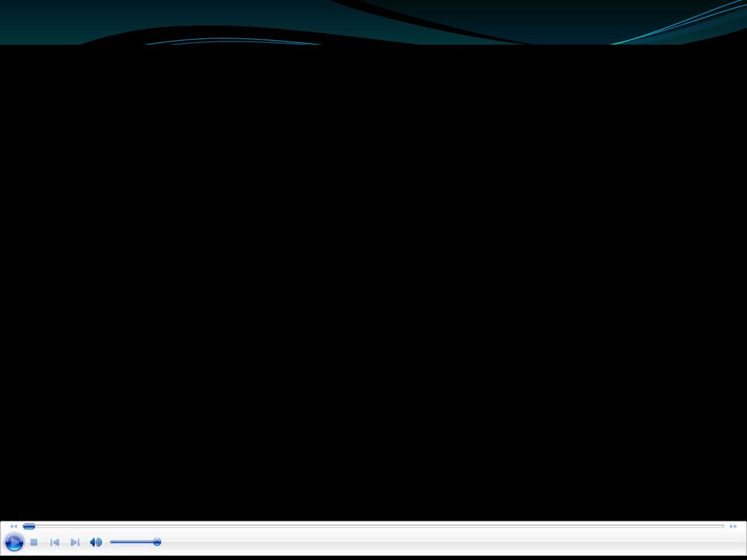Skip to the next track
The height and width of the screenshot is (560, 747).
75,542
